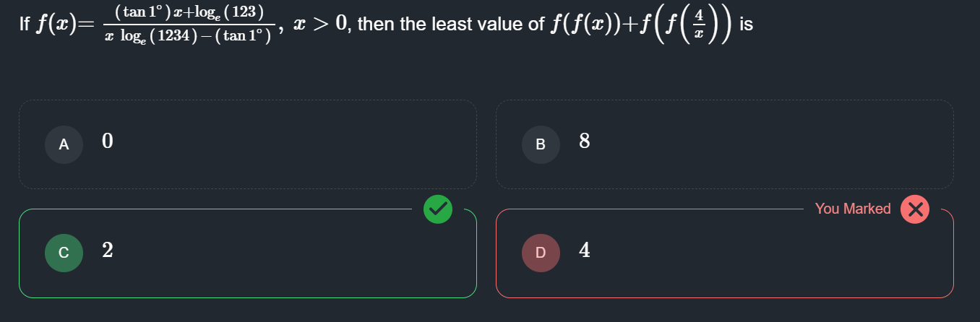Click answer value 0 text

click(x=108, y=142)
